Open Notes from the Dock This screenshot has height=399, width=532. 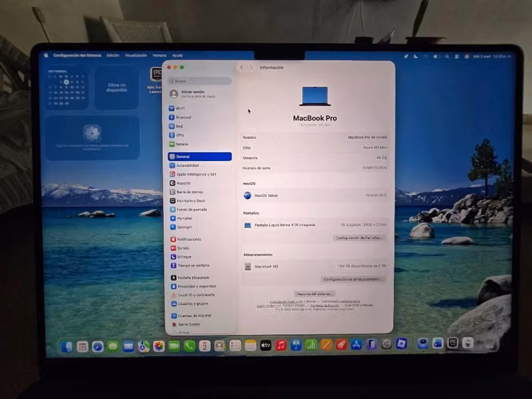tap(250, 346)
